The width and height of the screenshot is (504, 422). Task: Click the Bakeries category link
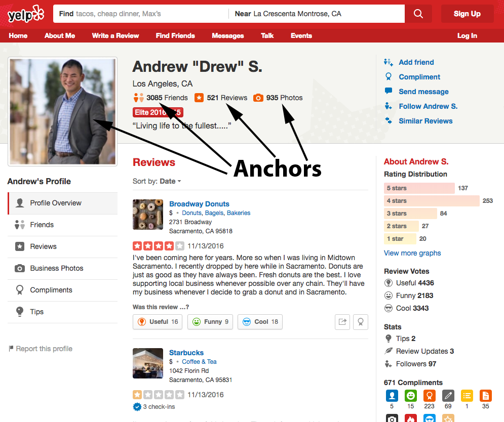click(x=239, y=213)
